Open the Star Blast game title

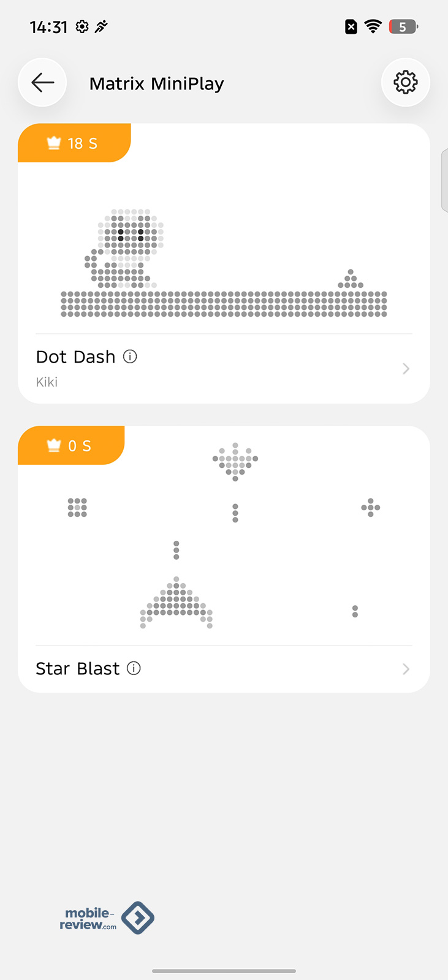[78, 669]
